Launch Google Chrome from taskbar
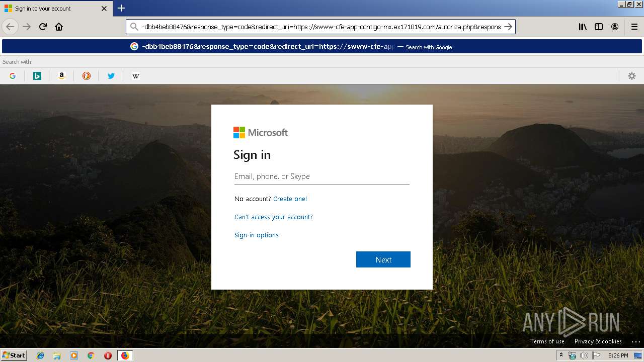Image resolution: width=644 pixels, height=362 pixels. [x=91, y=355]
